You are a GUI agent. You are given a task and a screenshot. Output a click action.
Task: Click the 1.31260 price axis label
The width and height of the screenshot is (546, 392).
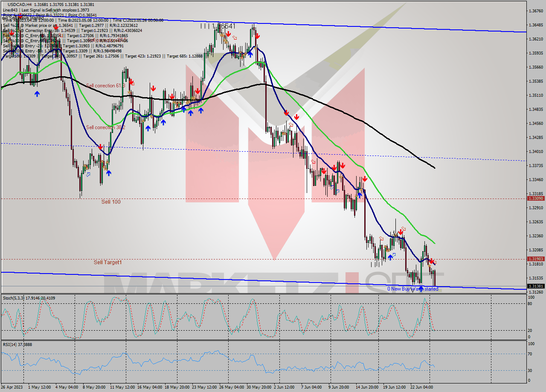tap(535, 292)
